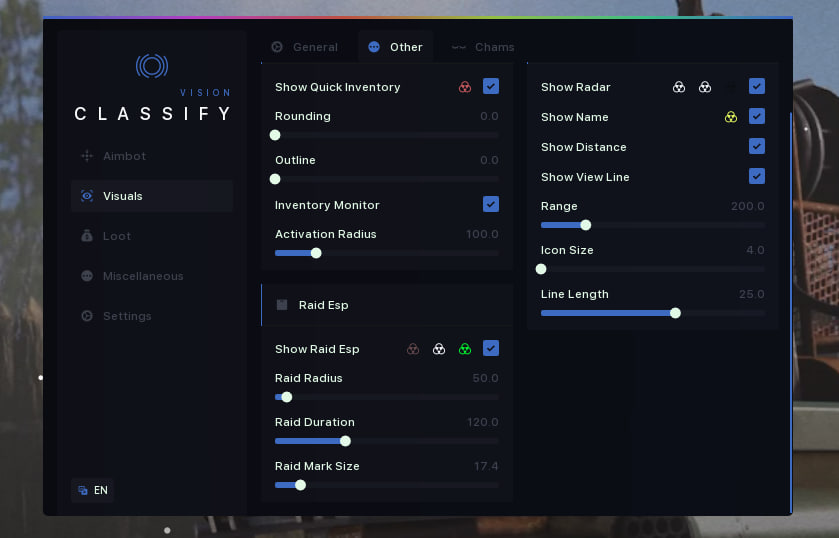Click the Show View Line label

click(x=585, y=177)
